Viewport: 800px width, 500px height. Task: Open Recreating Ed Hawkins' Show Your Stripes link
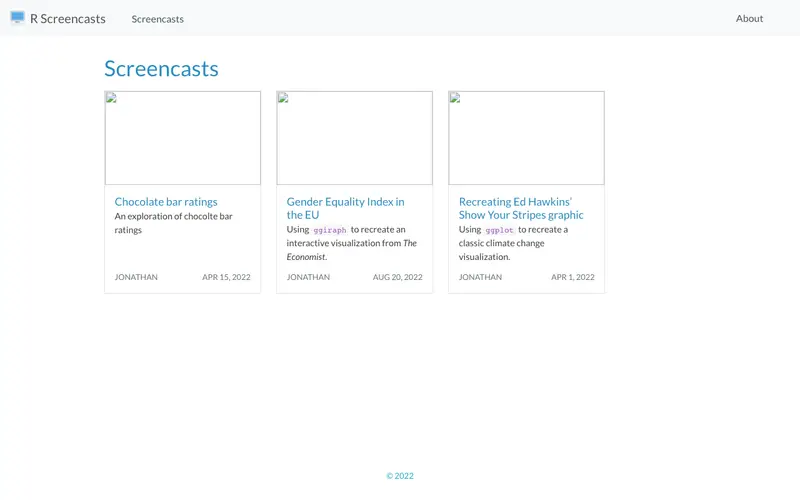521,208
